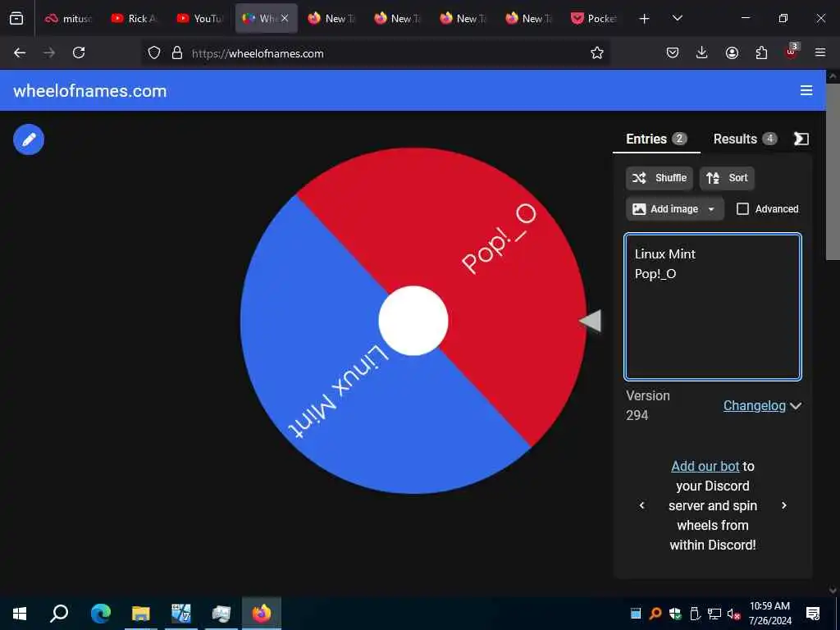Hide the entries side panel
The height and width of the screenshot is (630, 840).
pos(801,139)
